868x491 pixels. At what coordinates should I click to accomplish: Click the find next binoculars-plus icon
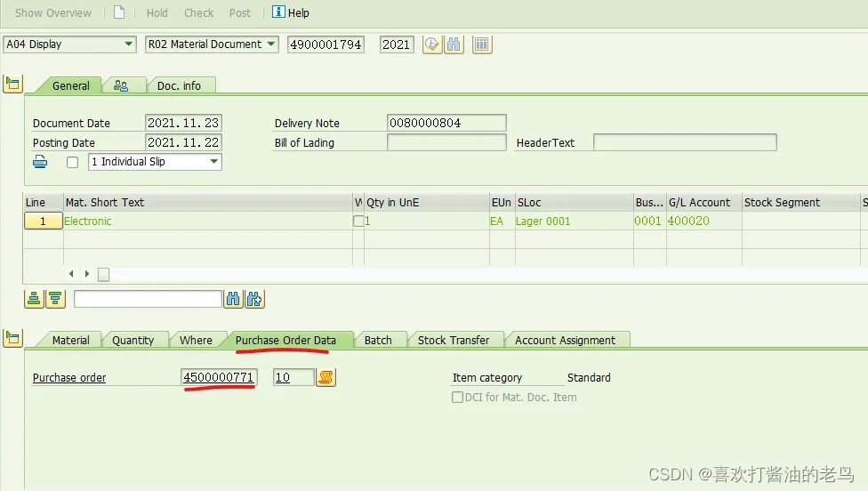254,299
